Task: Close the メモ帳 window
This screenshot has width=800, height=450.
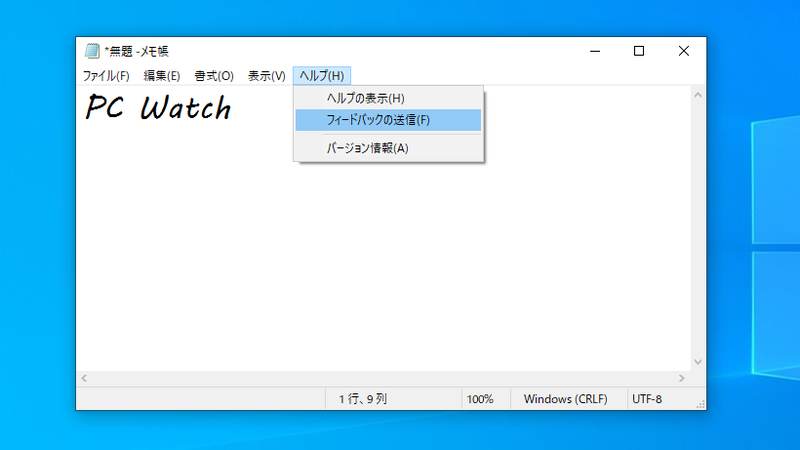Action: (684, 51)
